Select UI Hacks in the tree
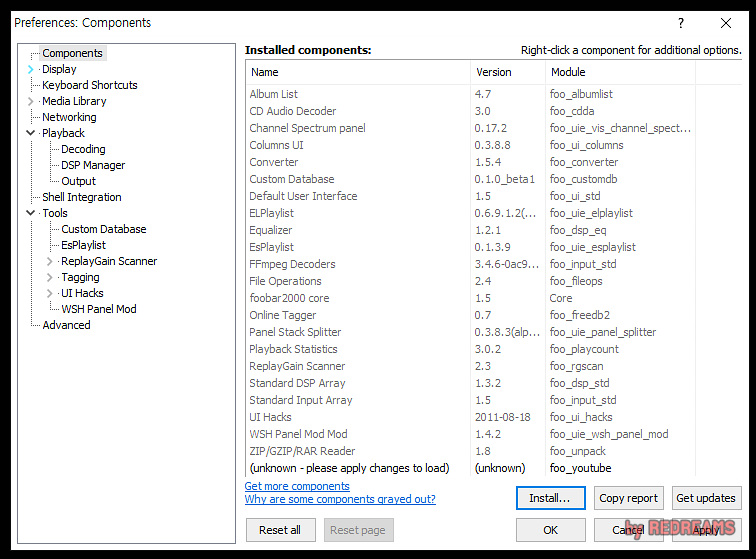The height and width of the screenshot is (559, 756). coord(82,293)
